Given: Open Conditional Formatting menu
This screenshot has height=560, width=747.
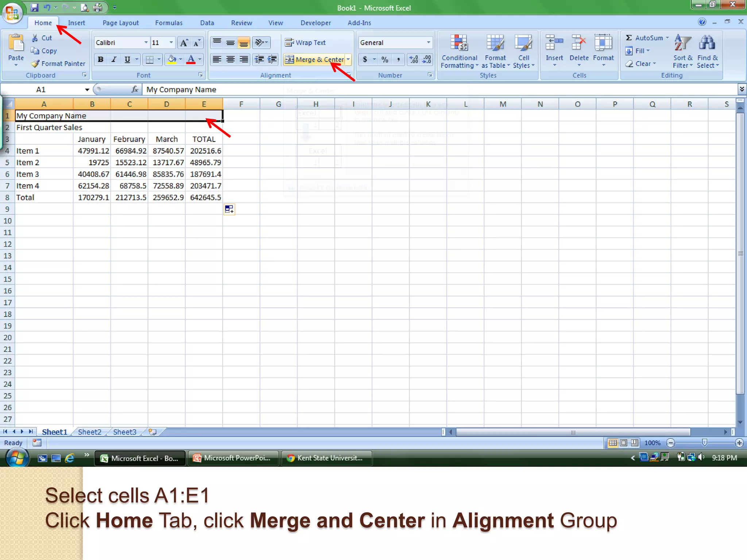Looking at the screenshot, I should [459, 51].
